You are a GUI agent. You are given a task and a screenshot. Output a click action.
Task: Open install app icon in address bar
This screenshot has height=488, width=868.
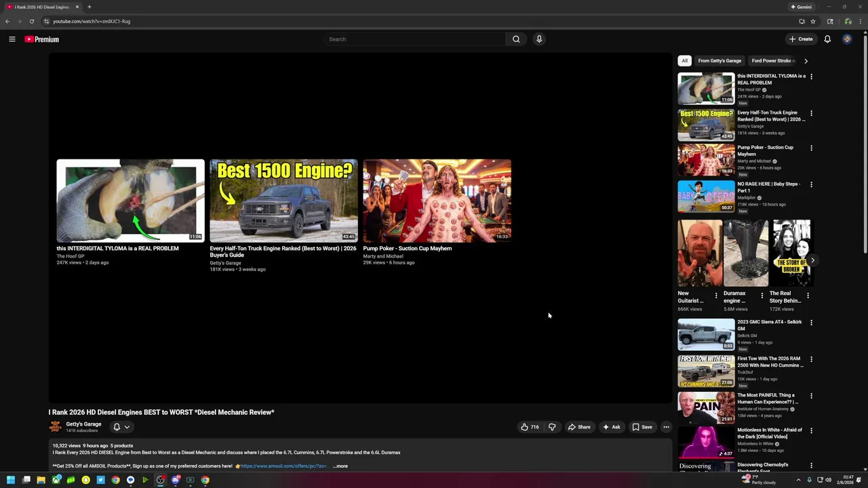coord(802,21)
